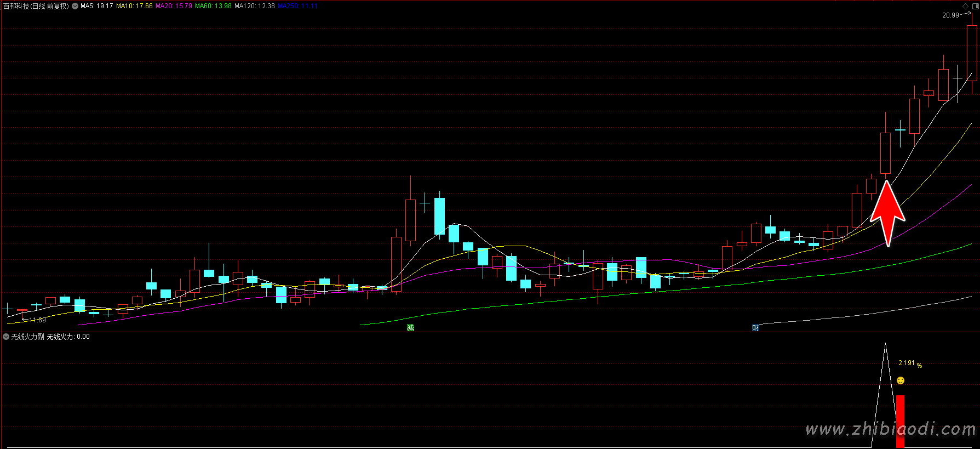Image resolution: width=980 pixels, height=449 pixels.
Task: Click the 11.69 low price label
Action: (37, 320)
